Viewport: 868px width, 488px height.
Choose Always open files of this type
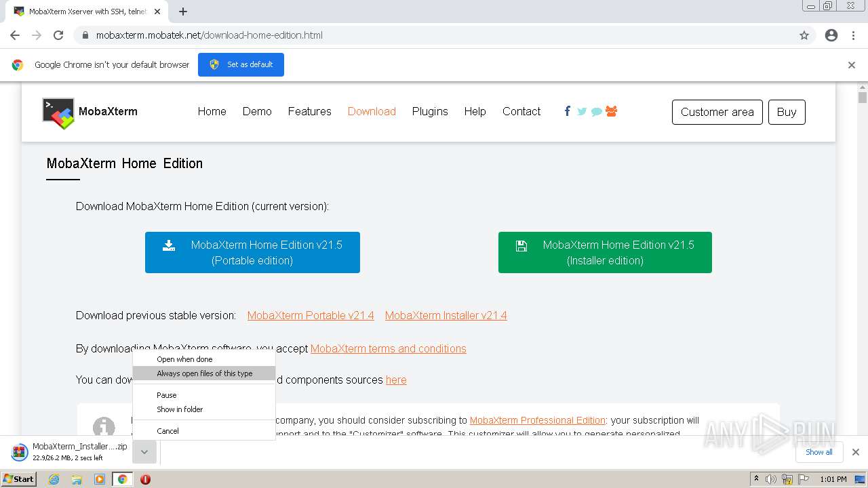pos(204,373)
